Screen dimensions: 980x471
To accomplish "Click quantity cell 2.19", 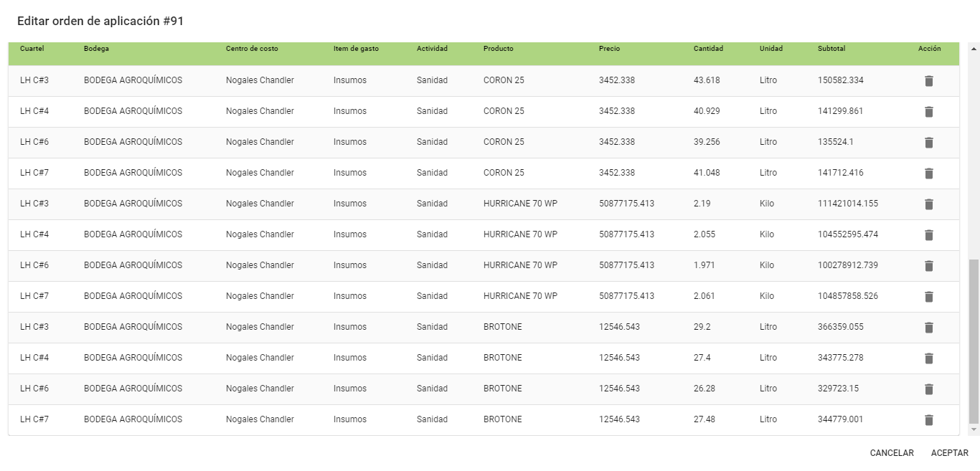I will click(x=702, y=204).
